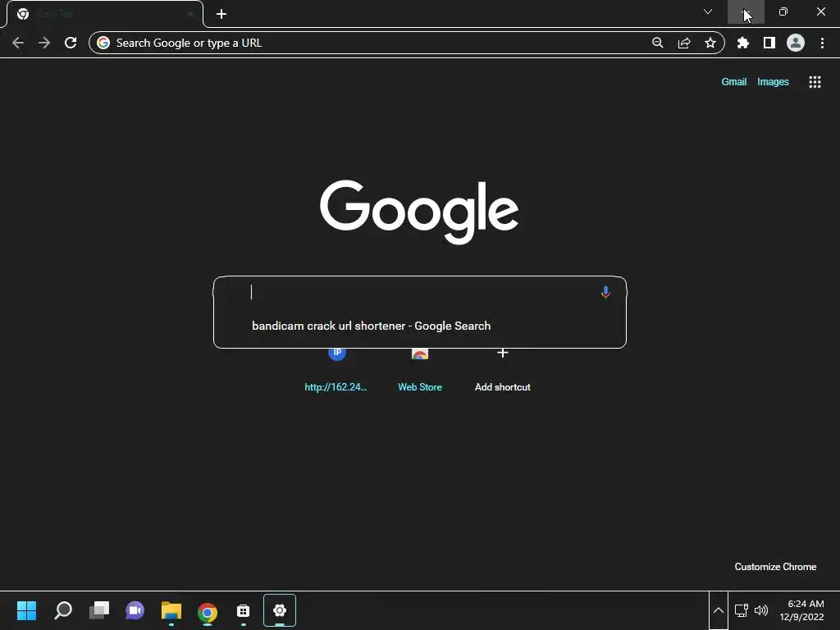Open the profile avatar menu
The width and height of the screenshot is (840, 630).
pyautogui.click(x=796, y=43)
